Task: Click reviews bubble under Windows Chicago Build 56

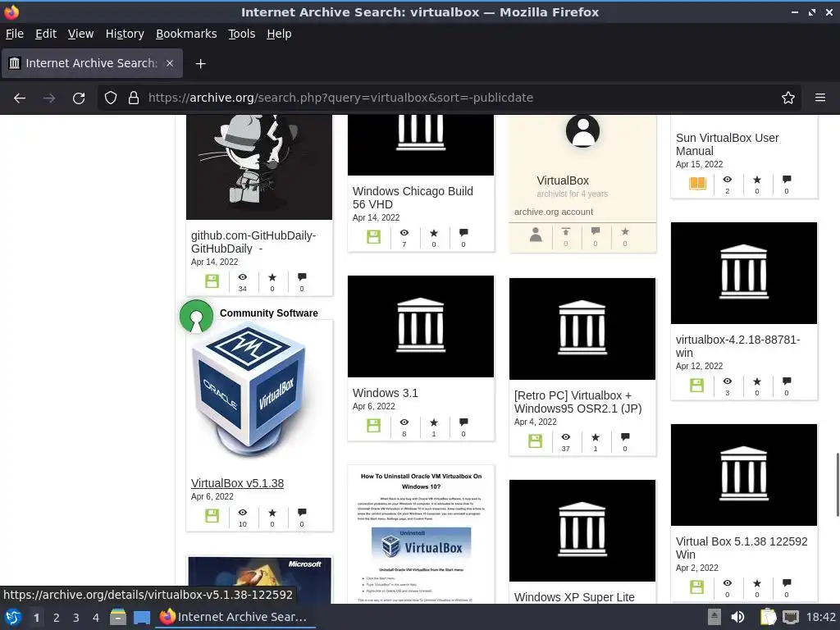Action: [464, 232]
